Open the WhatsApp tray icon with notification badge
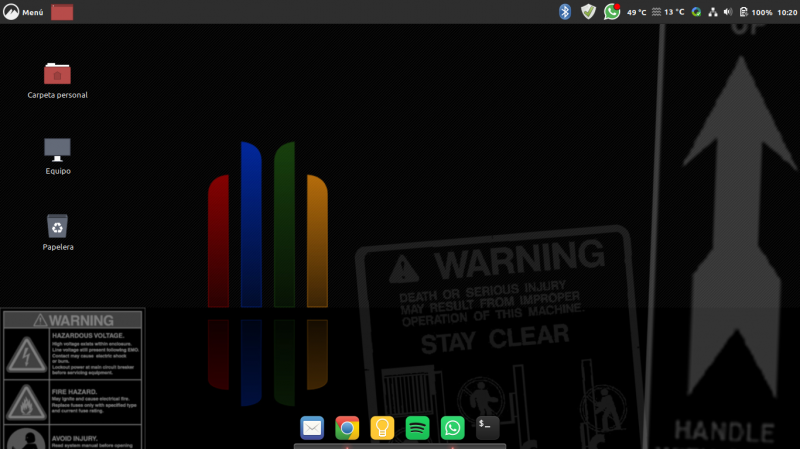Viewport: 800px width, 449px height. (x=612, y=12)
